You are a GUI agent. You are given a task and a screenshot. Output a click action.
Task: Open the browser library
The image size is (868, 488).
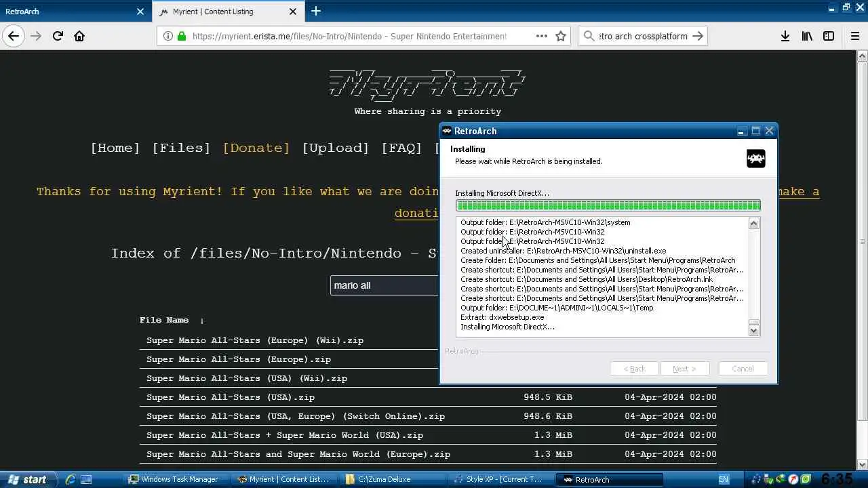pos(807,36)
